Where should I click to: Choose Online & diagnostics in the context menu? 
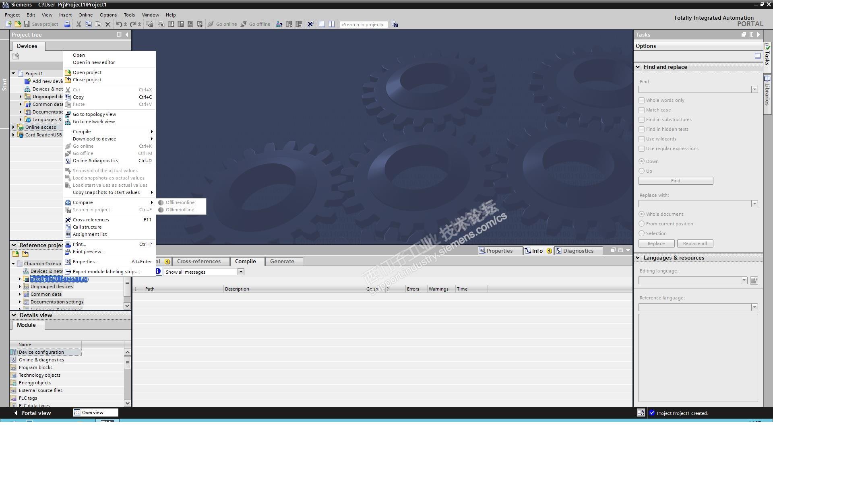[95, 161]
